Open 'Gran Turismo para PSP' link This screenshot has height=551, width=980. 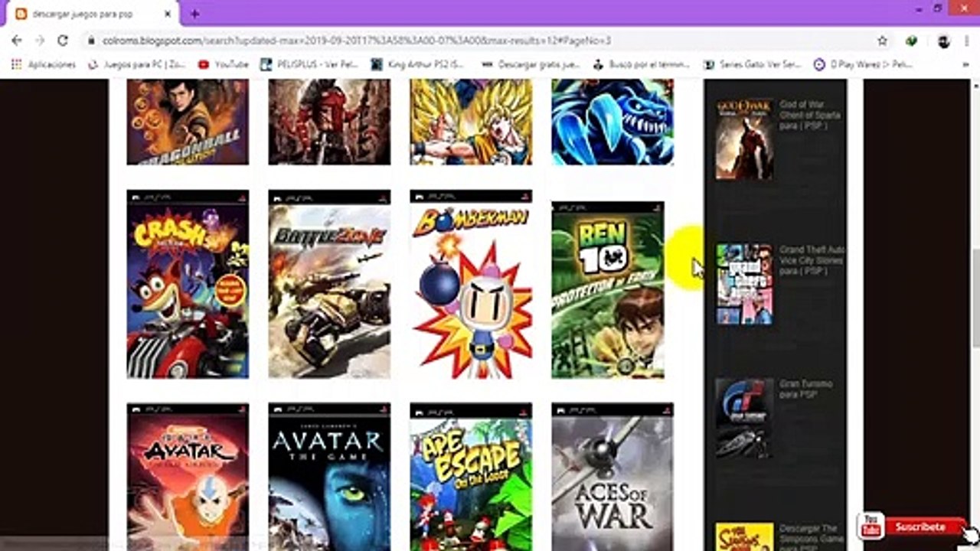pos(805,389)
